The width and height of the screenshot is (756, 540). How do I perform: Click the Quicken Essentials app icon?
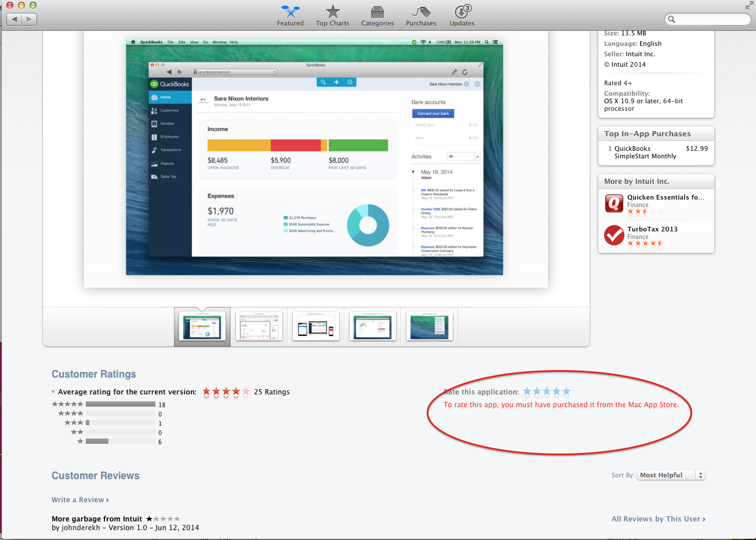pos(614,204)
